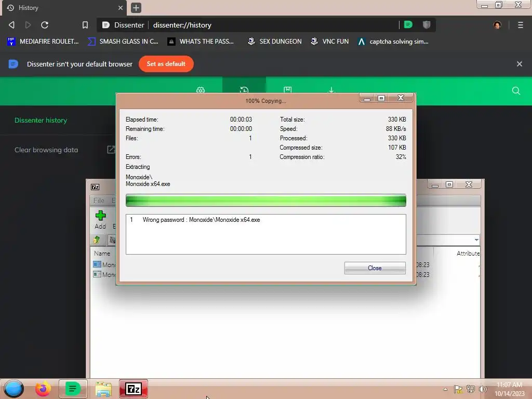Open Downloads tab in green bar

point(331,90)
